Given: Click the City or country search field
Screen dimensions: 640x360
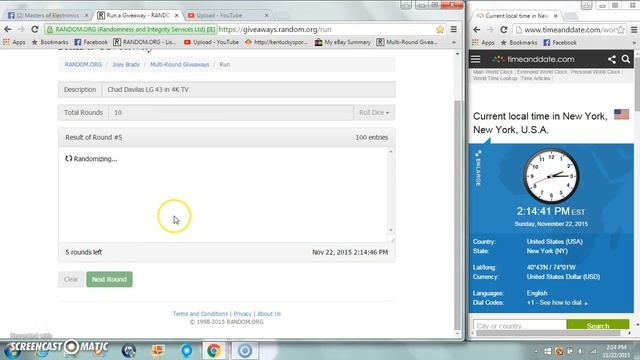Looking at the screenshot, I should (x=520, y=325).
